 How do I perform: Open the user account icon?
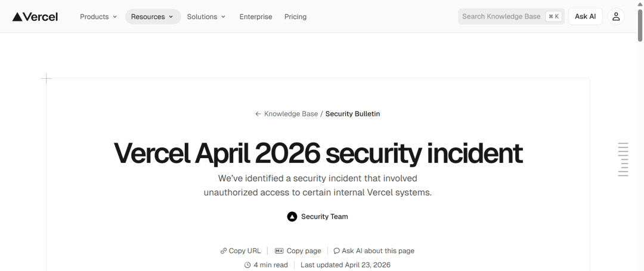click(616, 17)
